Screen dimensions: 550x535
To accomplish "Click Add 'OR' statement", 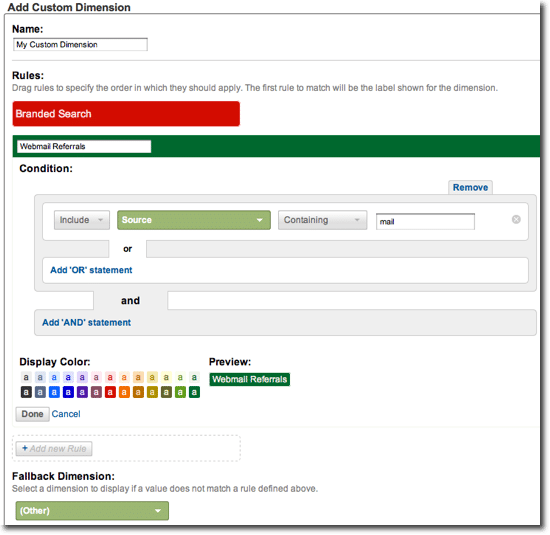I will tap(91, 270).
